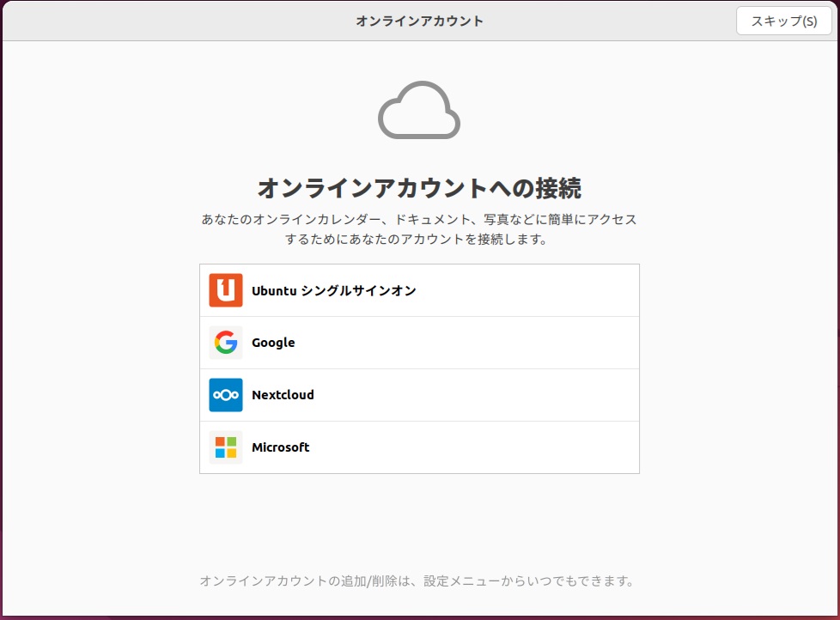The height and width of the screenshot is (620, 840).
Task: Click the オンラインアカウント window title
Action: point(419,21)
